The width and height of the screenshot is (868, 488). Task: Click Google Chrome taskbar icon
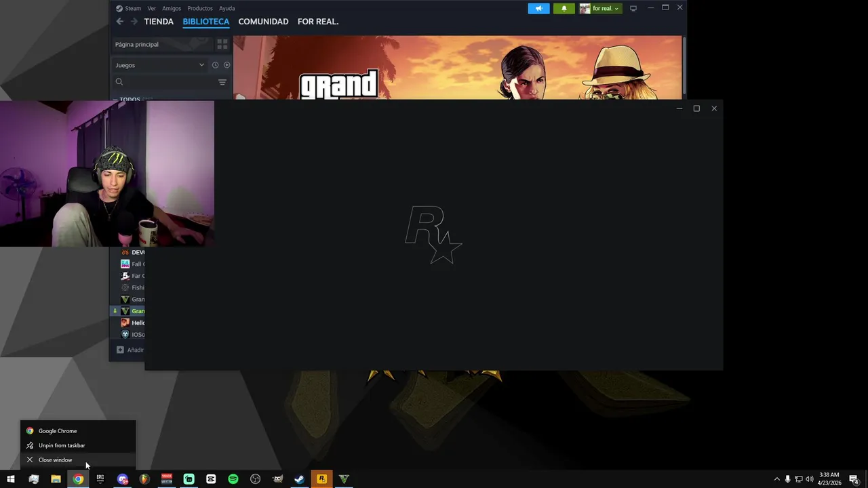tap(78, 479)
